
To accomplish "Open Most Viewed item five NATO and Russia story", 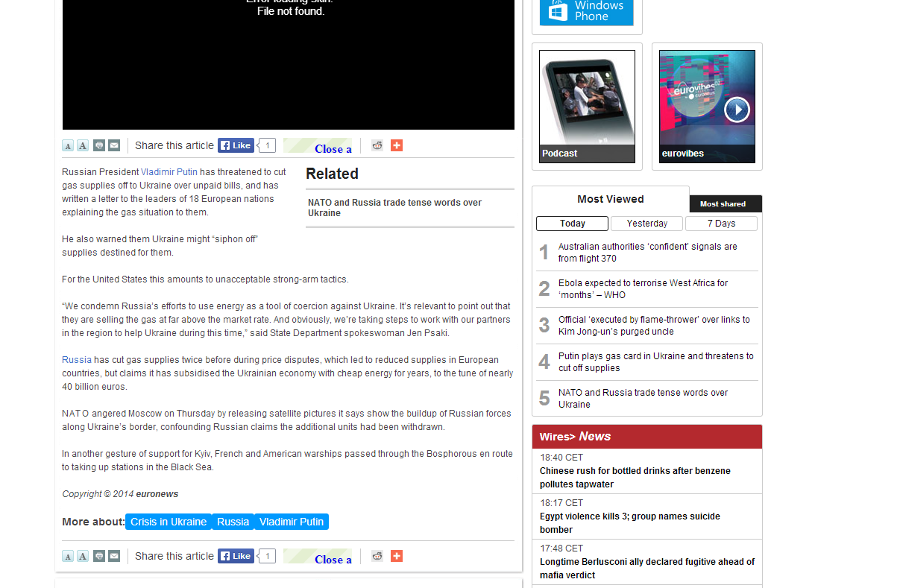I will pos(643,399).
